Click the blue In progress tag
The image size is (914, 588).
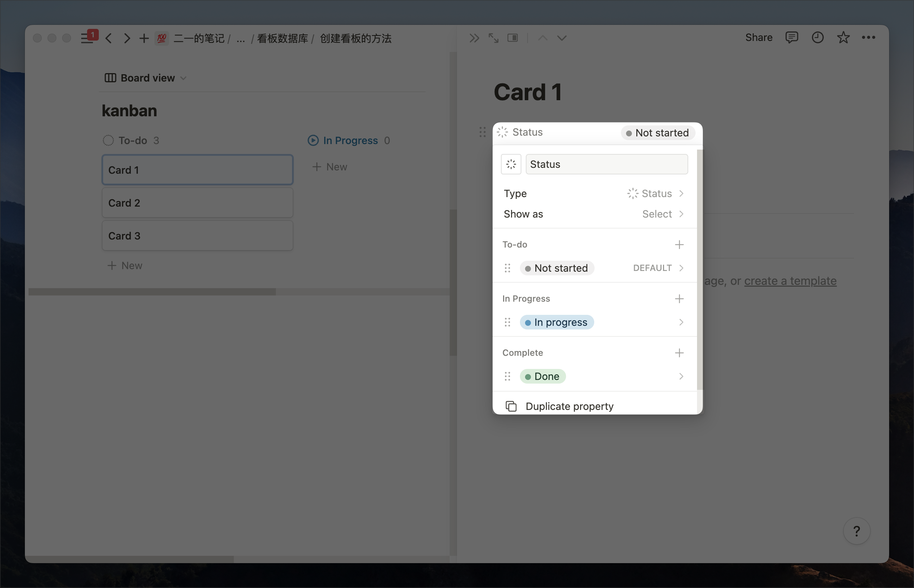click(557, 322)
